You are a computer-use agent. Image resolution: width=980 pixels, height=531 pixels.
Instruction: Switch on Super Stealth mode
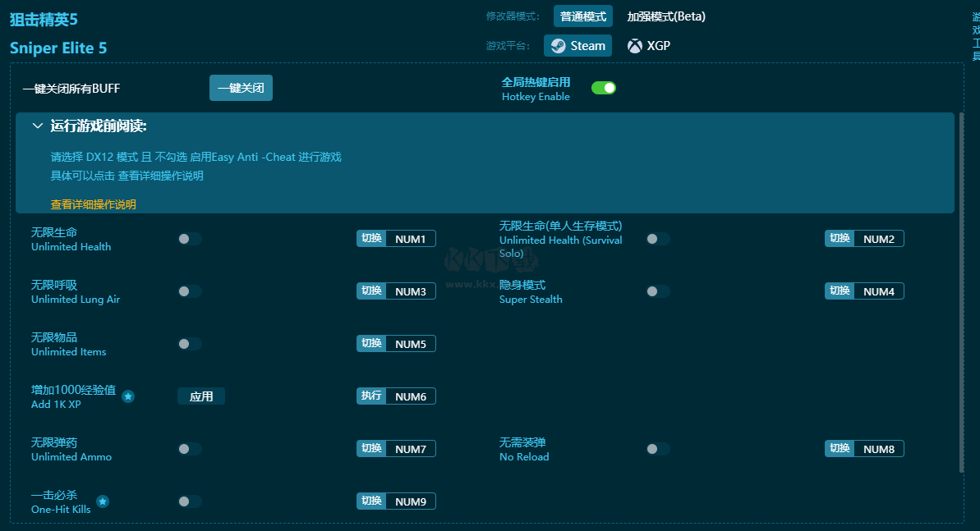coord(657,291)
